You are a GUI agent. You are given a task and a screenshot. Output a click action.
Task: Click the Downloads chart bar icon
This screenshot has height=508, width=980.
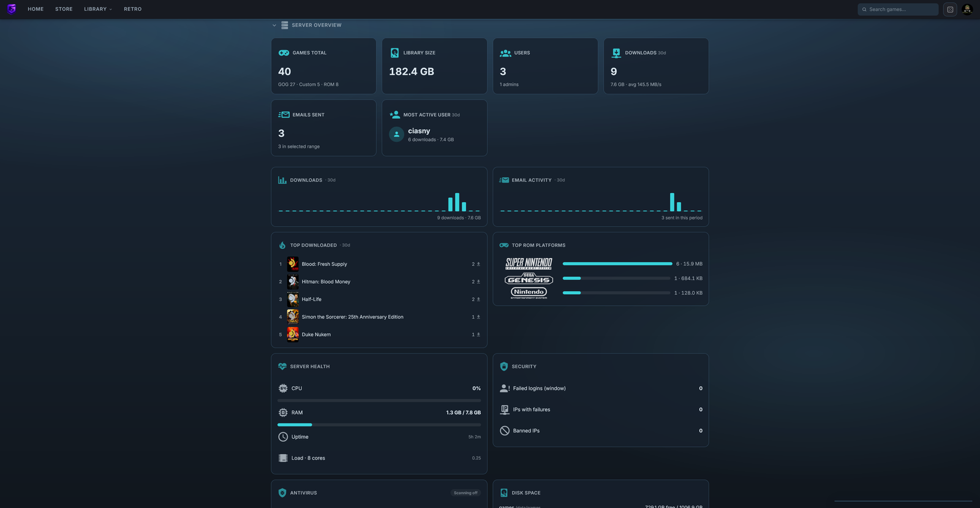[282, 180]
